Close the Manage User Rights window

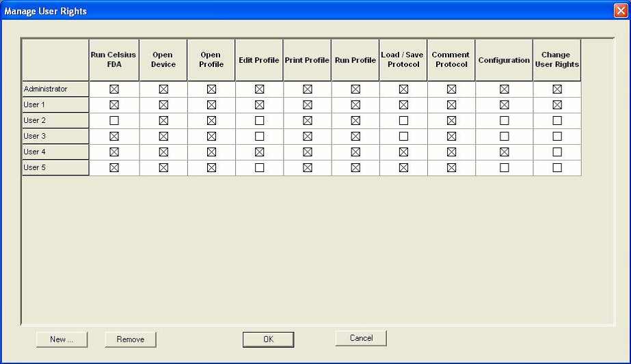(620, 11)
